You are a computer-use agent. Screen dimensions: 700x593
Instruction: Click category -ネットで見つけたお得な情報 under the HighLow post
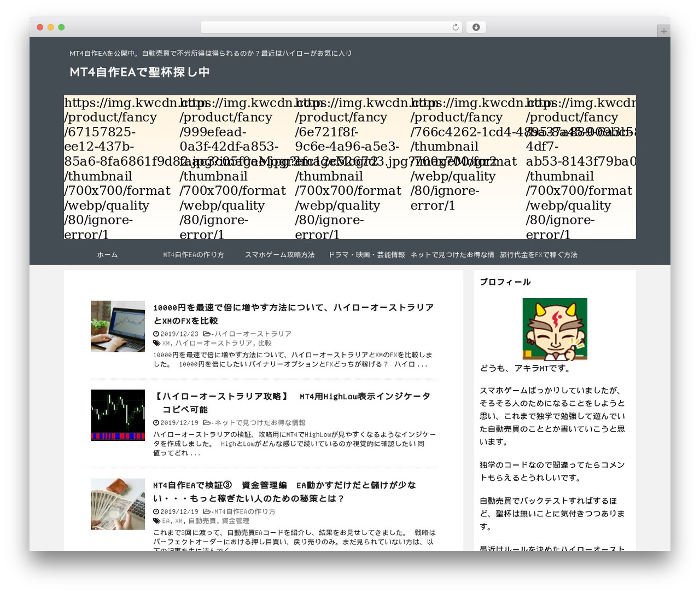[259, 423]
